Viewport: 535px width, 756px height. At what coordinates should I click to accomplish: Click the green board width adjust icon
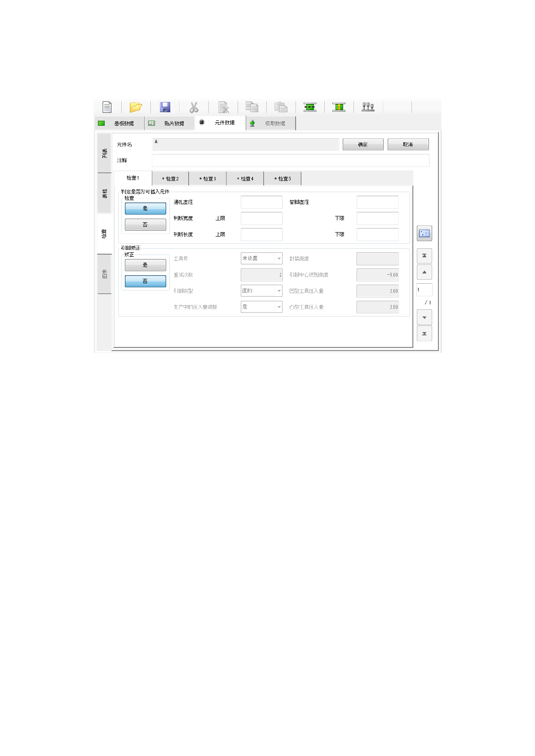pos(339,107)
